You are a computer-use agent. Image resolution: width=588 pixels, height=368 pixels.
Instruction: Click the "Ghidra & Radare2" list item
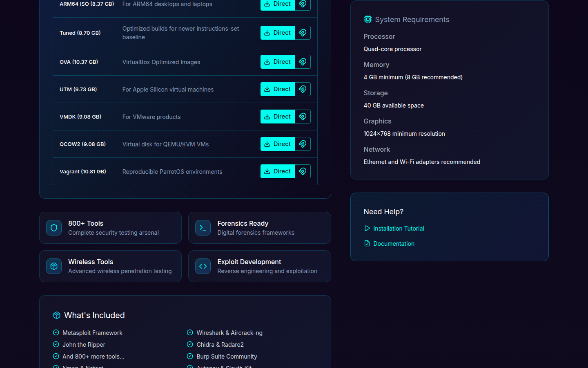coord(220,345)
